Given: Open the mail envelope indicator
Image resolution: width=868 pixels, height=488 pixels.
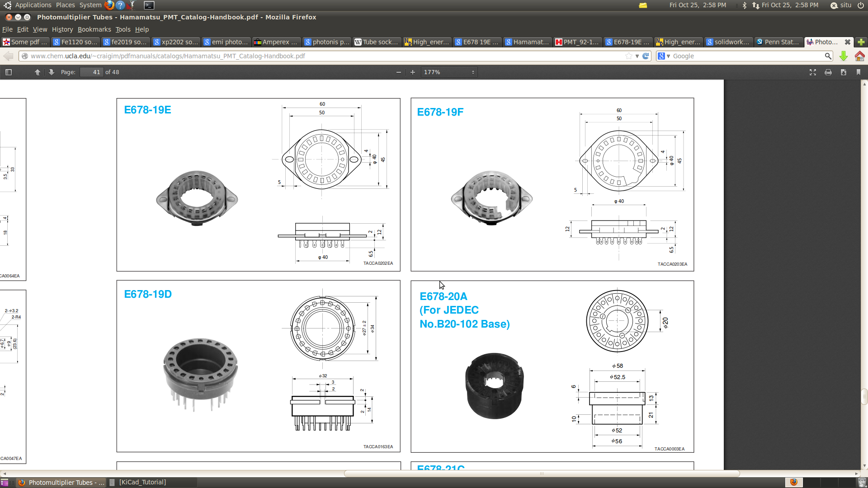Looking at the screenshot, I should pos(643,5).
